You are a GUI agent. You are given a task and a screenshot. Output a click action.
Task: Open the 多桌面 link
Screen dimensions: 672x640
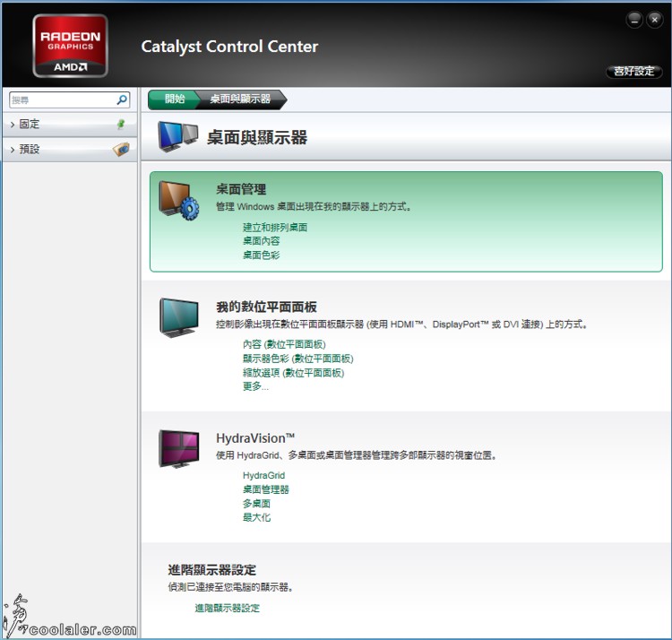click(x=256, y=503)
